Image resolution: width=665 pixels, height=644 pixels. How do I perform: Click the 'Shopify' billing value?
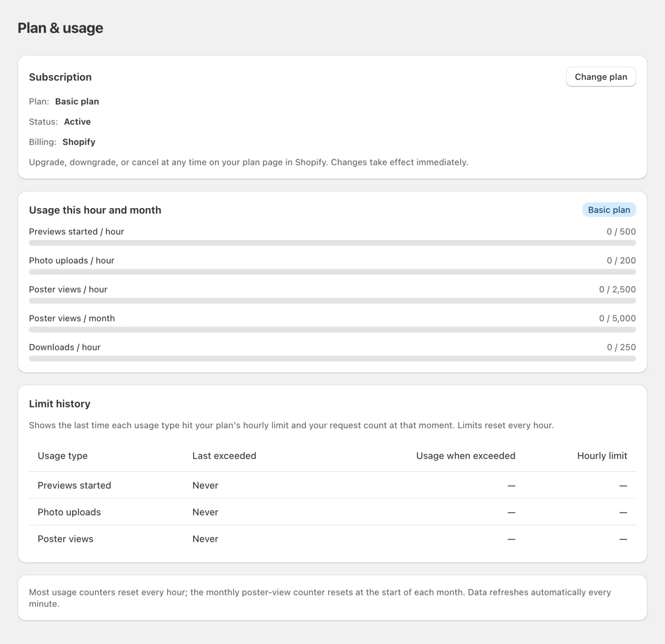[x=79, y=142]
